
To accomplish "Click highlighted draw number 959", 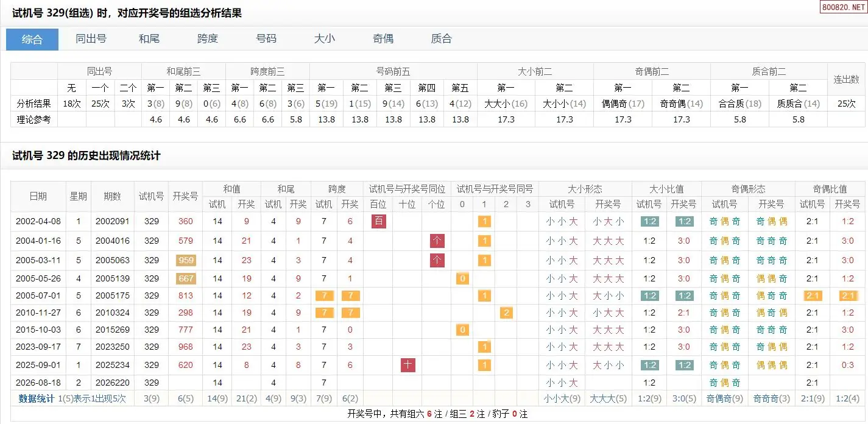I will 186,260.
